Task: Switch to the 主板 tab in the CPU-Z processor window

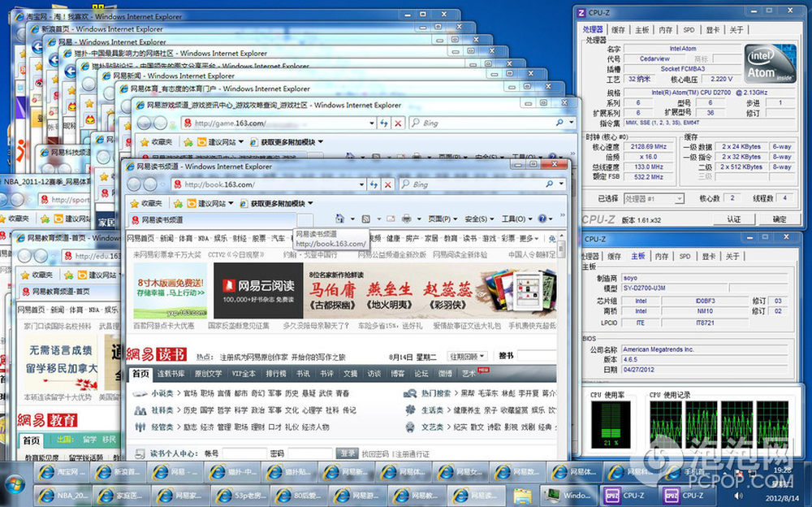Action: tap(642, 30)
